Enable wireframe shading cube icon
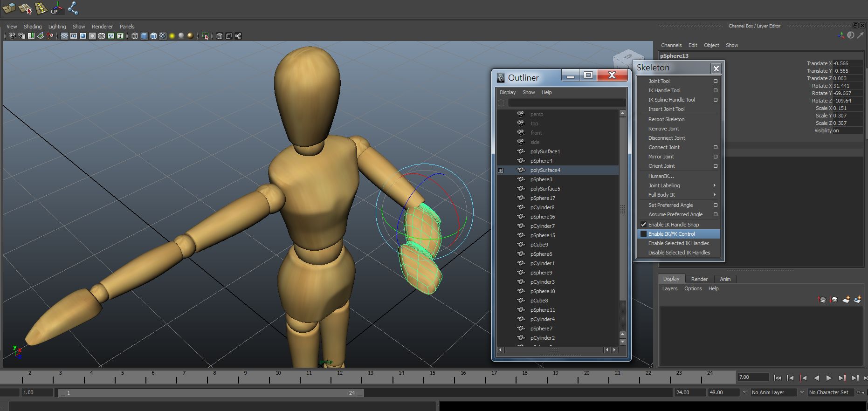The image size is (868, 411). (x=135, y=36)
